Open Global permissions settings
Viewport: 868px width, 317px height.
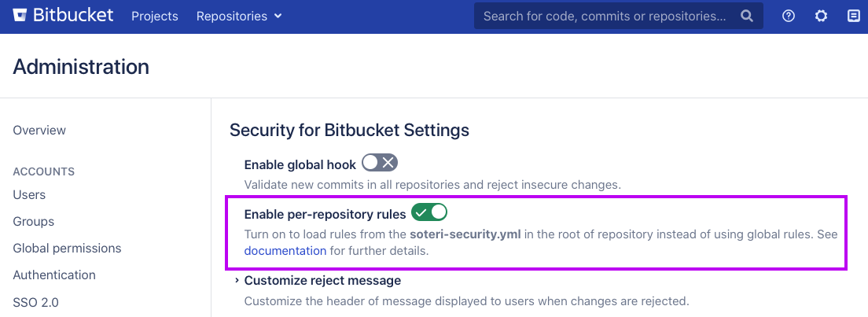pos(67,248)
